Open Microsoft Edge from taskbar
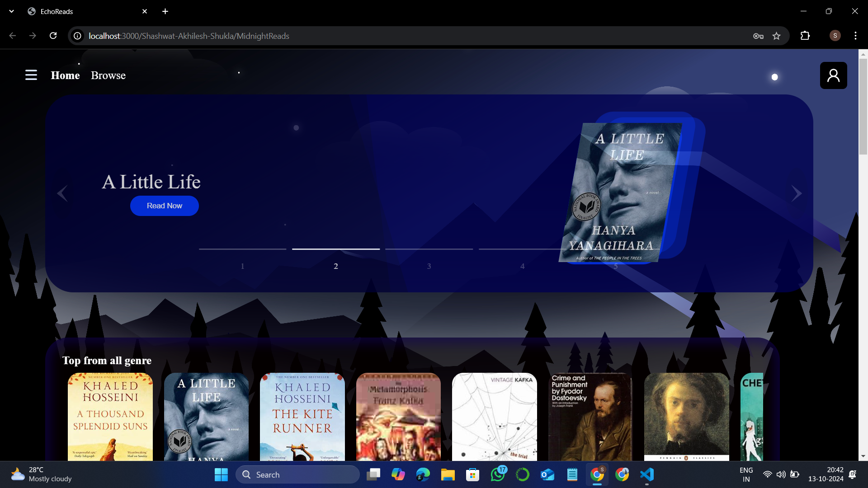Screen dimensions: 868x488 click(423, 474)
